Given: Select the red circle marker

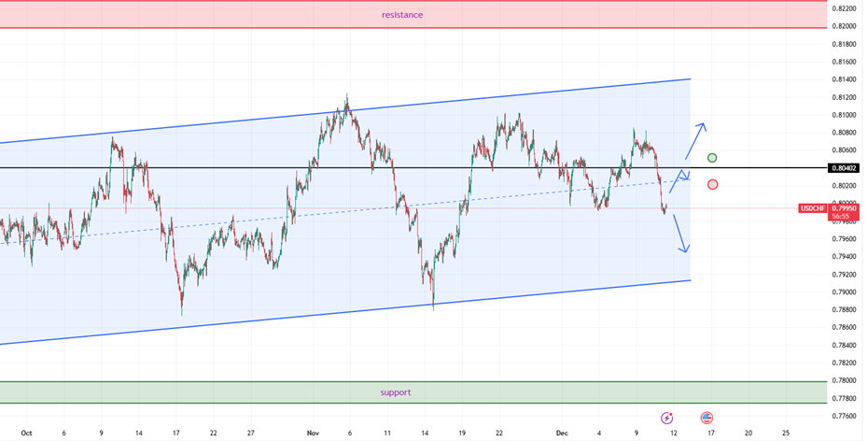Looking at the screenshot, I should [713, 184].
